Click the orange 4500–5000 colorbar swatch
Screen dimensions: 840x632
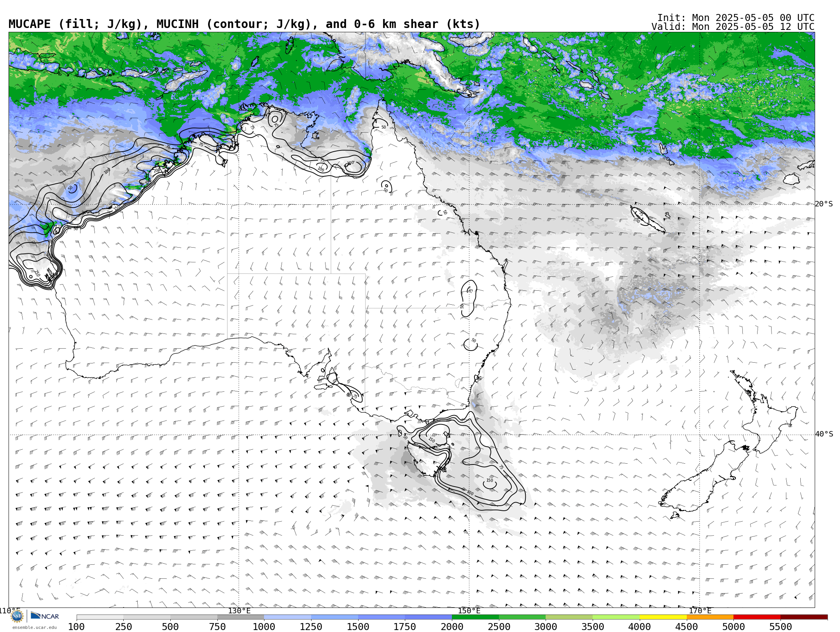pyautogui.click(x=710, y=617)
